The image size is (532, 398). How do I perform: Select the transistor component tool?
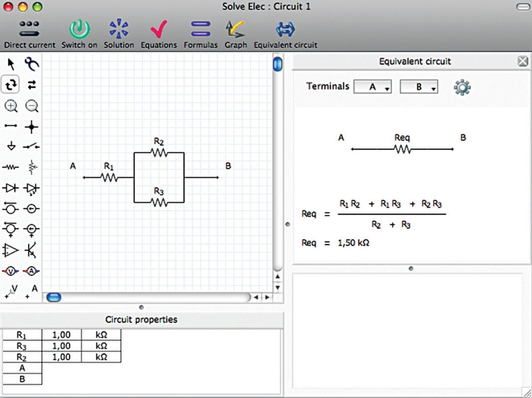point(31,249)
